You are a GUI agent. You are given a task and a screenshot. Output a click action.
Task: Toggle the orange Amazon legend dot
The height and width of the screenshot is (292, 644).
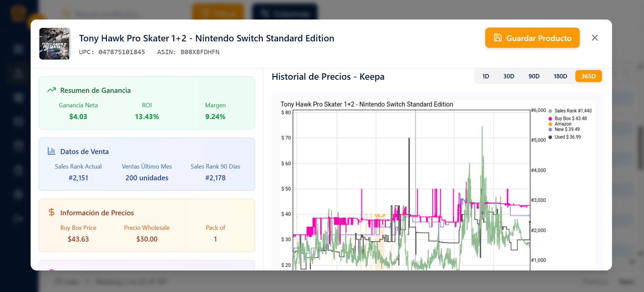(x=550, y=124)
